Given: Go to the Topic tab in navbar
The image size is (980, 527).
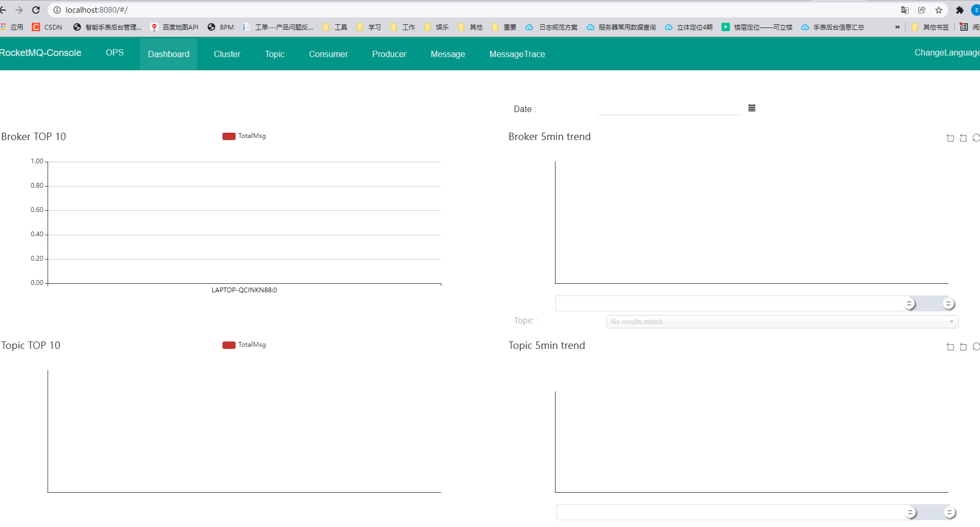Looking at the screenshot, I should coord(275,54).
